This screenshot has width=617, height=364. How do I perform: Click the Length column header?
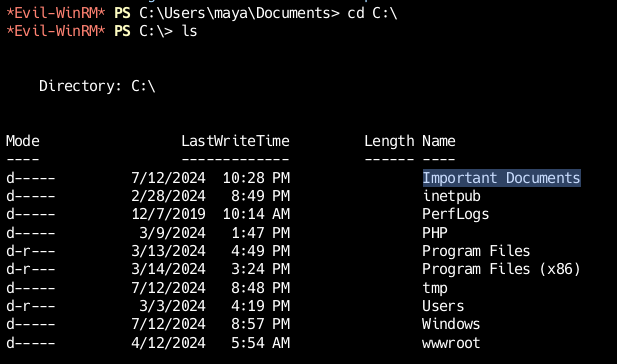coord(389,141)
